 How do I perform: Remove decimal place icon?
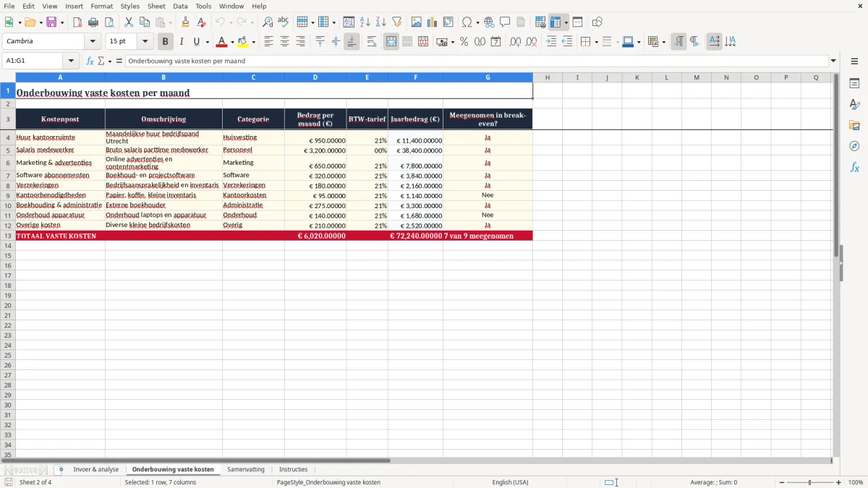click(x=531, y=42)
